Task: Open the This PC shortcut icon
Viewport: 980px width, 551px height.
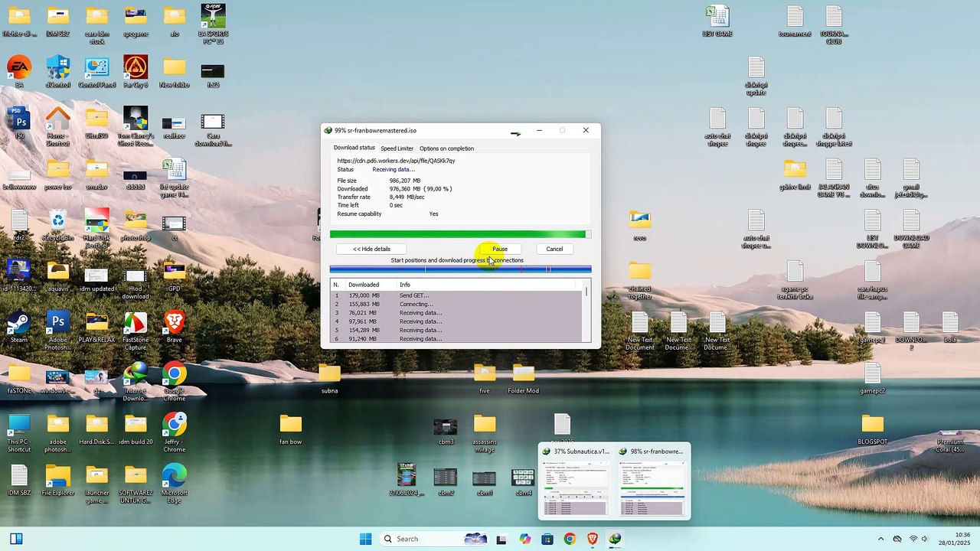Action: [19, 432]
